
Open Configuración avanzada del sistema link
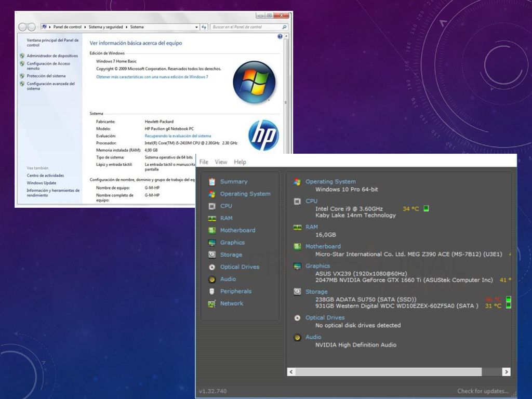[x=51, y=86]
